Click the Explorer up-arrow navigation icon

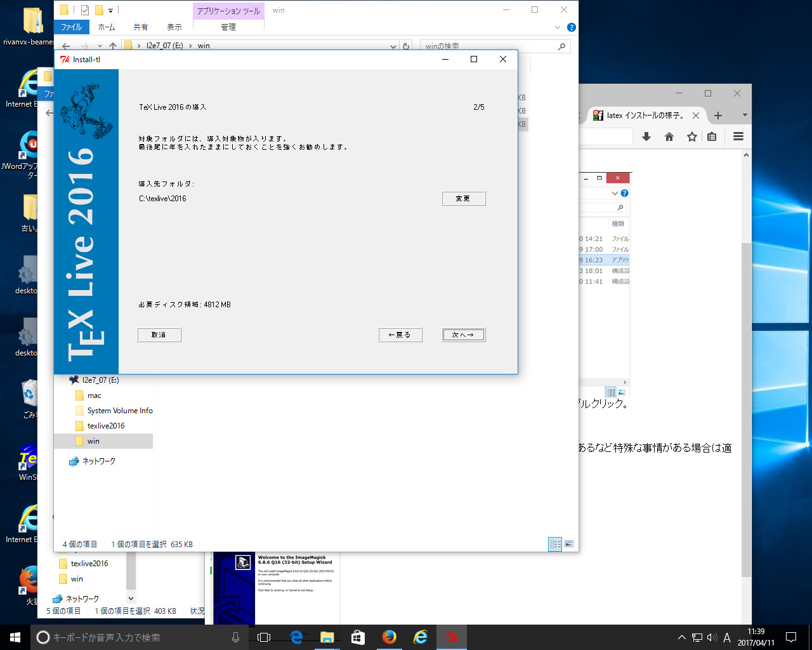tap(113, 46)
